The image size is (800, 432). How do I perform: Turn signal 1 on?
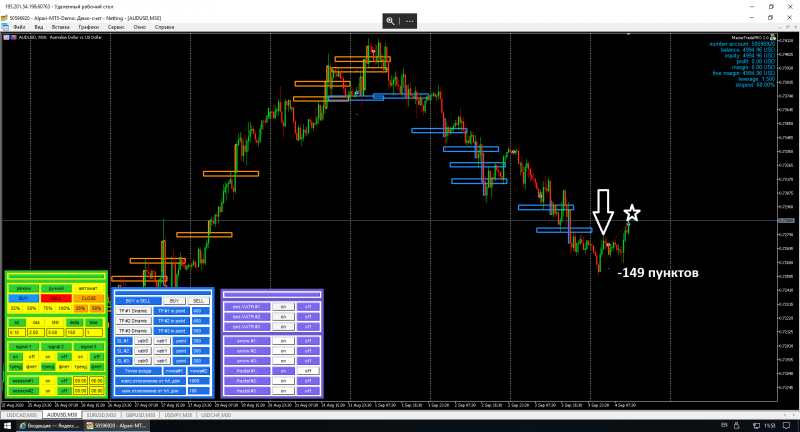[x=15, y=357]
